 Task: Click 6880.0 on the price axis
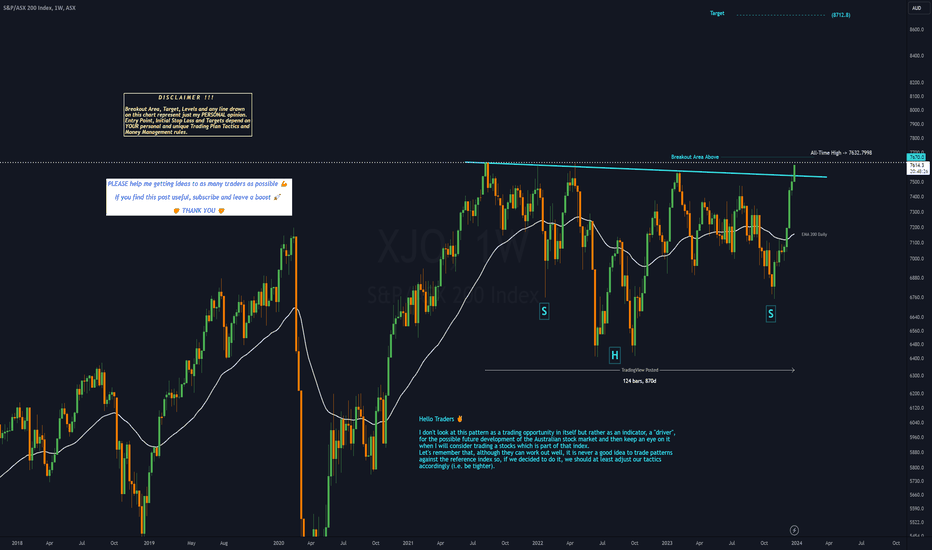pos(917,278)
